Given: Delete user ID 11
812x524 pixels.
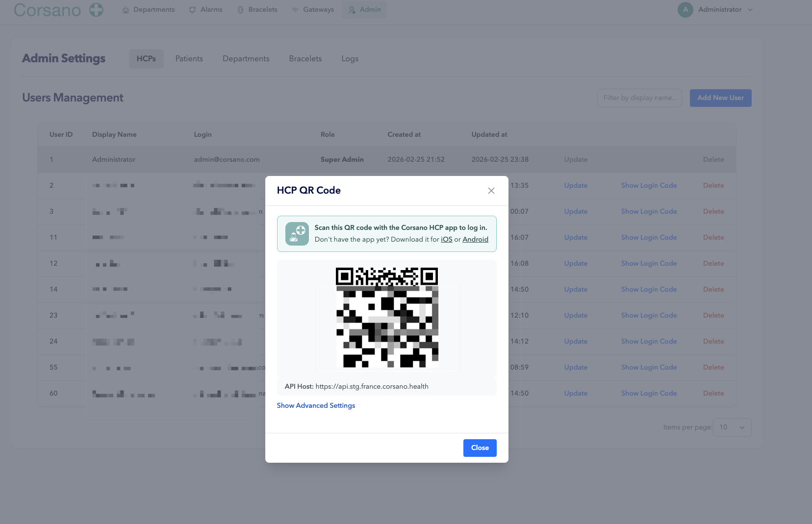Looking at the screenshot, I should [x=713, y=237].
